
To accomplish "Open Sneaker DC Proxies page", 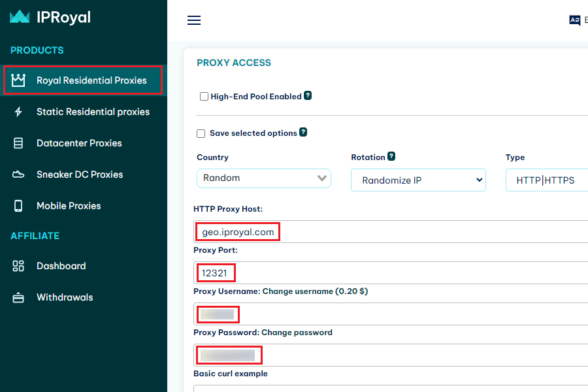I will coord(83,174).
